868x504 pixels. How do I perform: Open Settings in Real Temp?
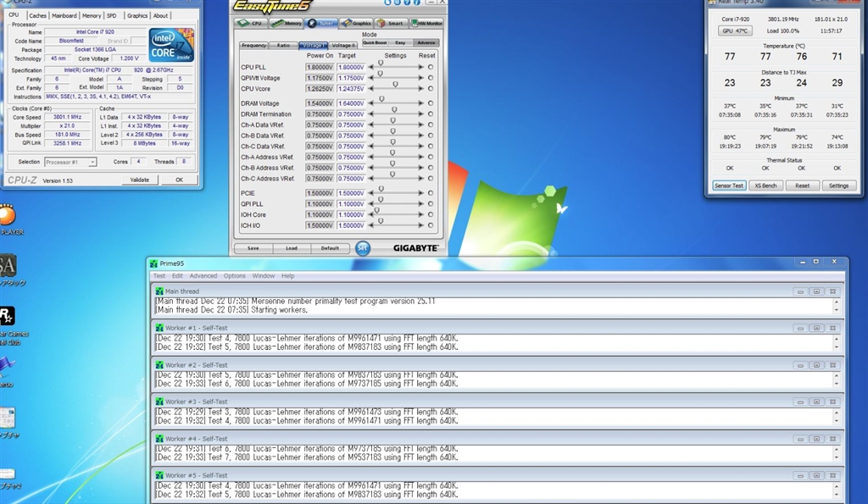838,186
